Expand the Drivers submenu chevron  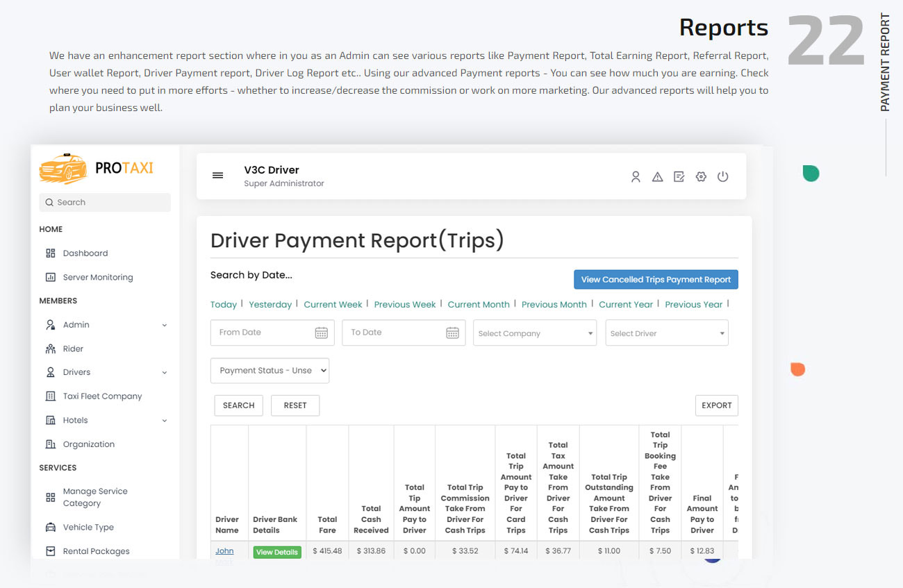[164, 371]
